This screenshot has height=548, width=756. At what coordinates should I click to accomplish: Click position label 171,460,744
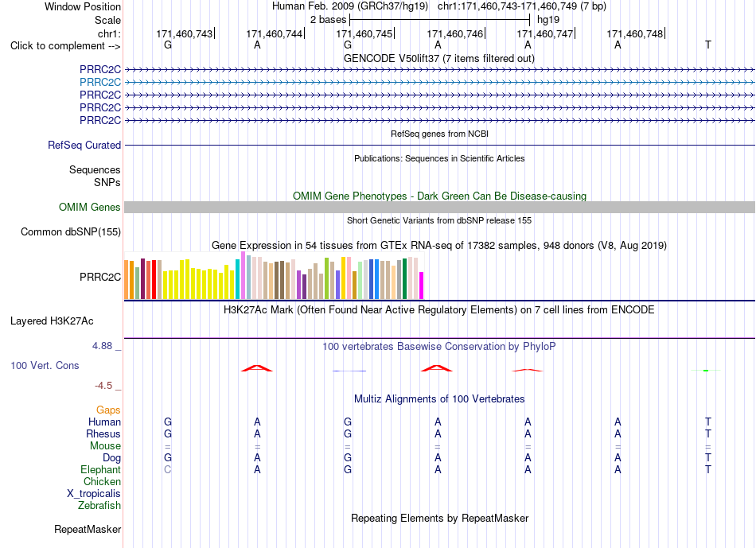[275, 33]
